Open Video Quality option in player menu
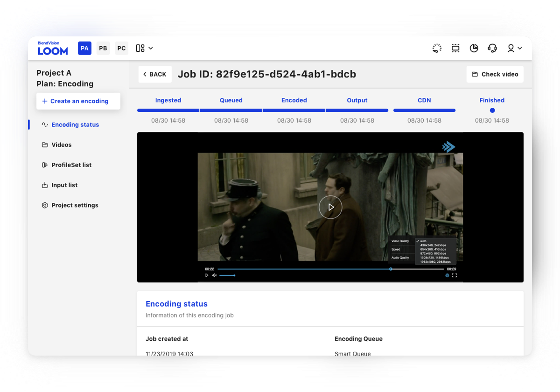This screenshot has width=560, height=392. click(400, 241)
